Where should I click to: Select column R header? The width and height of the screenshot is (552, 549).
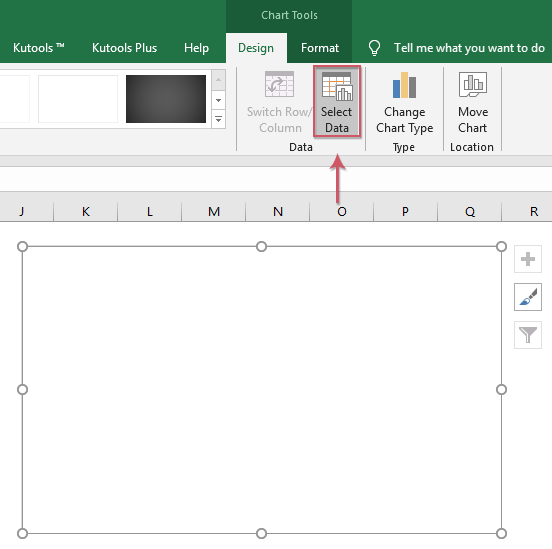point(527,212)
